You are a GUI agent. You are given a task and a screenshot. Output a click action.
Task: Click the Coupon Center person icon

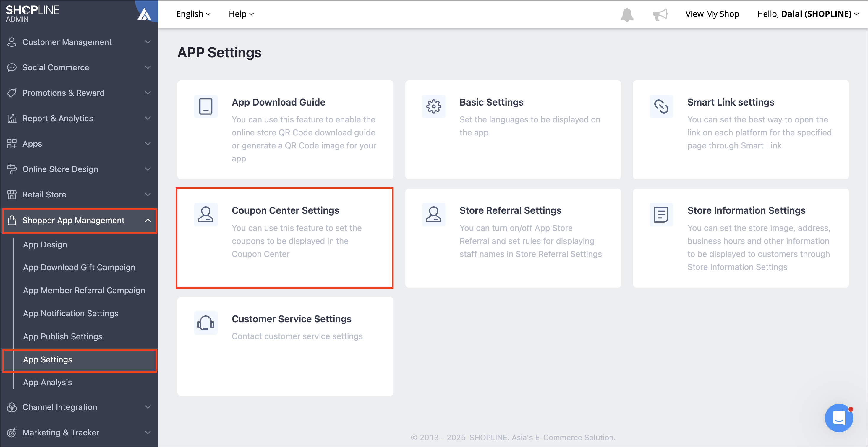[x=205, y=215]
